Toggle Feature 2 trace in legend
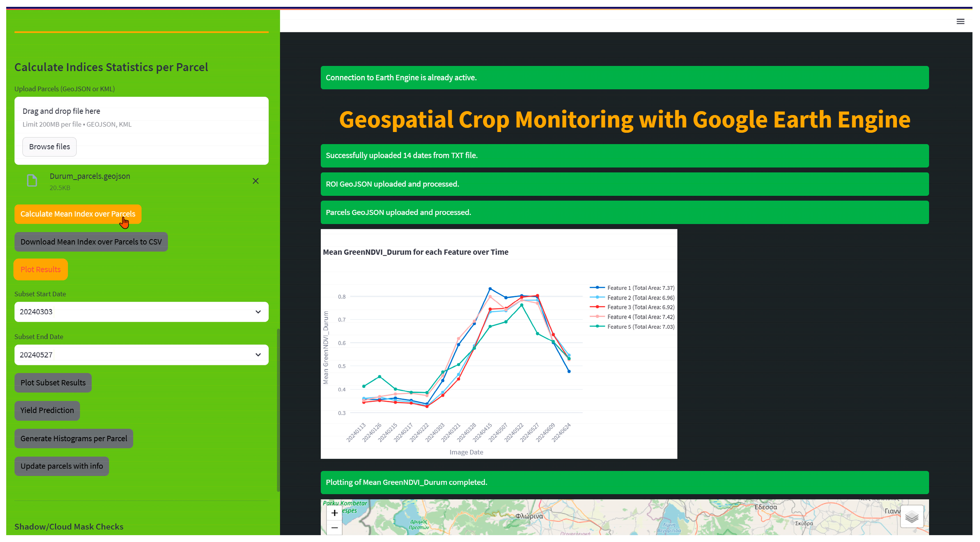 [632, 298]
